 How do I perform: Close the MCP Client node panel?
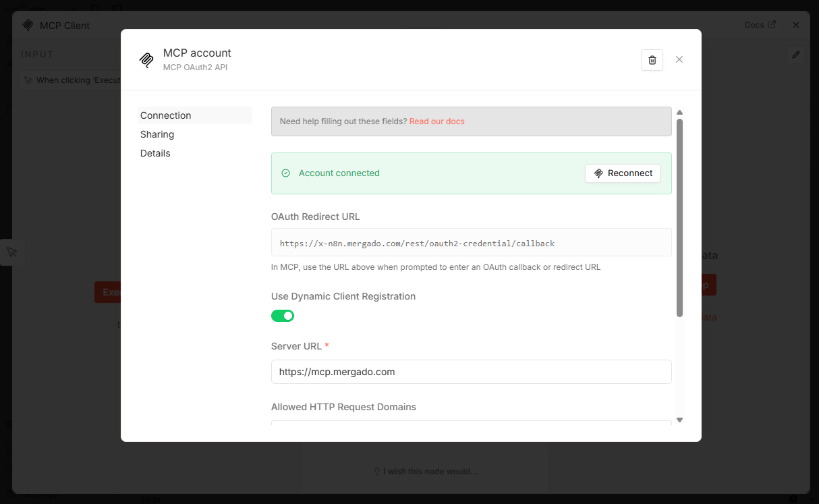(x=796, y=25)
